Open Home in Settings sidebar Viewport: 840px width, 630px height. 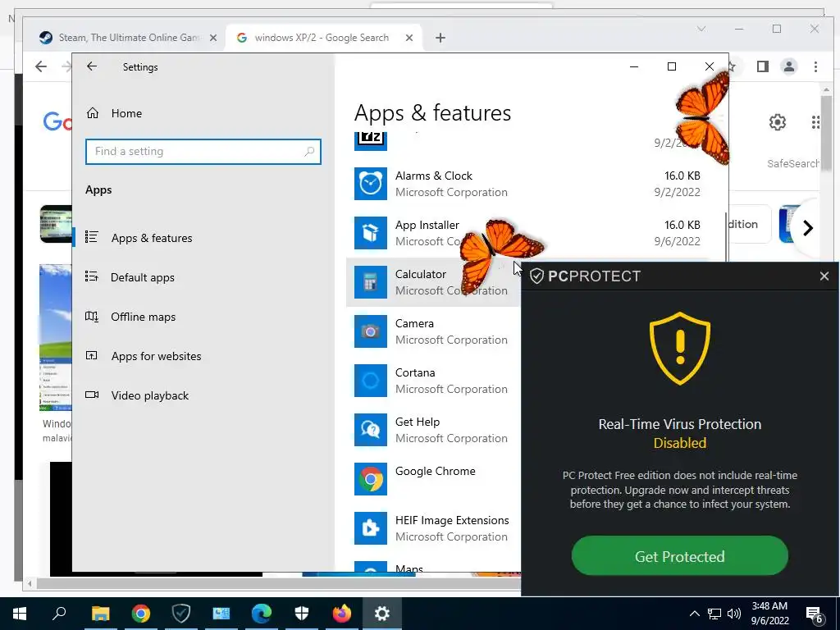tap(113, 113)
